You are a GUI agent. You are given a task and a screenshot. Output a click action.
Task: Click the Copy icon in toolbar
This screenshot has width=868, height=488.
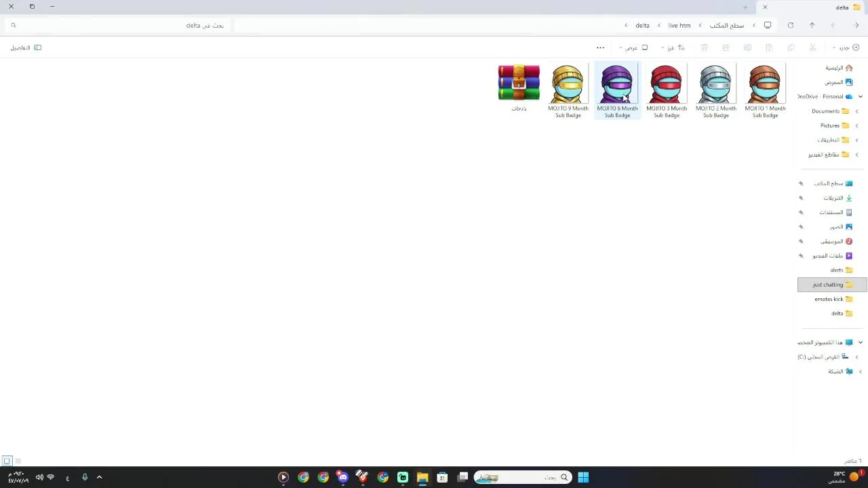pos(791,47)
